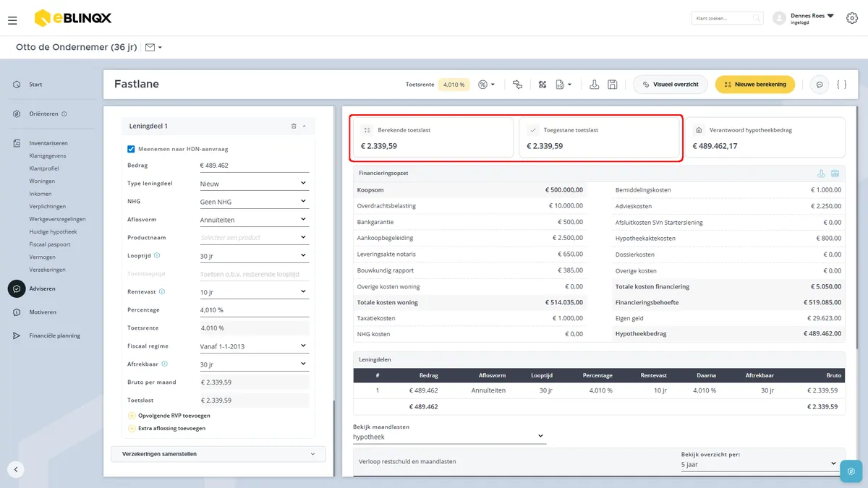Viewport: 868px width, 488px height.
Task: Download the Financieringsopzet with its icon
Action: coord(821,174)
